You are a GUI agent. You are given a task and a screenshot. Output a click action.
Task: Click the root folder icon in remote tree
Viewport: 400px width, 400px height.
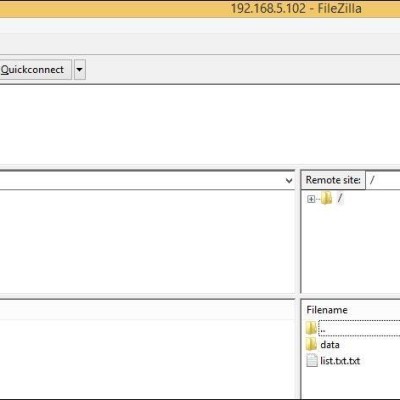326,198
